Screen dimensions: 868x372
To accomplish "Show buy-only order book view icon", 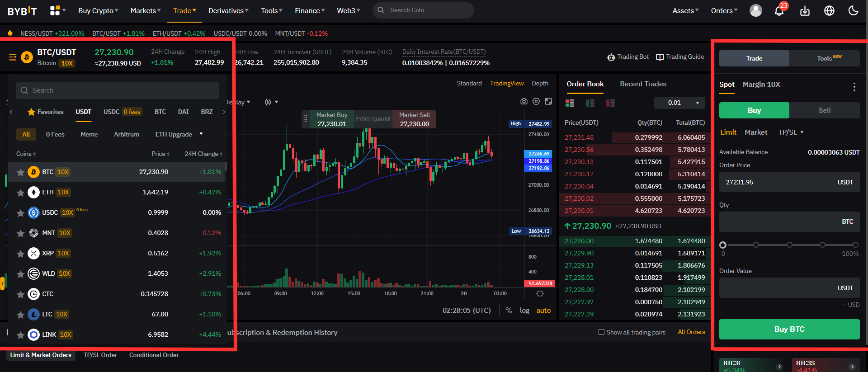I will pos(590,103).
